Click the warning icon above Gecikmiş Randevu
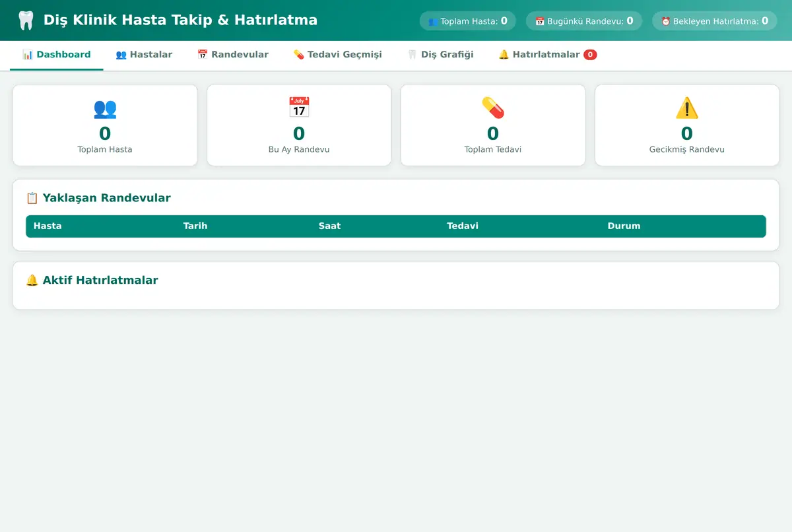792x532 pixels. point(687,108)
